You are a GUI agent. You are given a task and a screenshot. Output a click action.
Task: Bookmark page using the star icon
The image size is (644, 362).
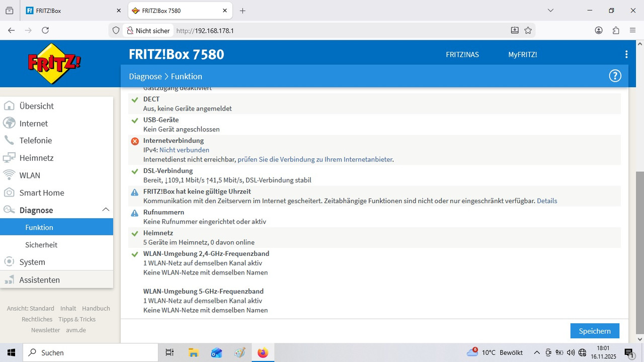pyautogui.click(x=528, y=30)
